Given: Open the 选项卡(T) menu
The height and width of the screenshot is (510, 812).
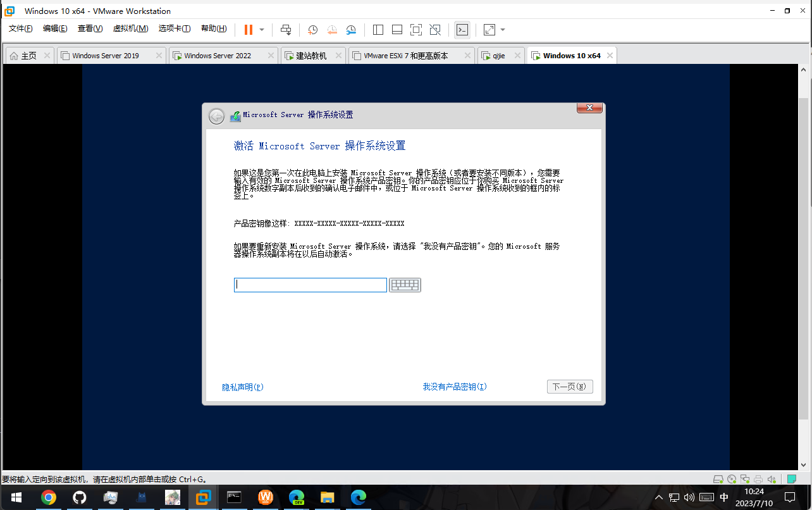Looking at the screenshot, I should pos(175,28).
